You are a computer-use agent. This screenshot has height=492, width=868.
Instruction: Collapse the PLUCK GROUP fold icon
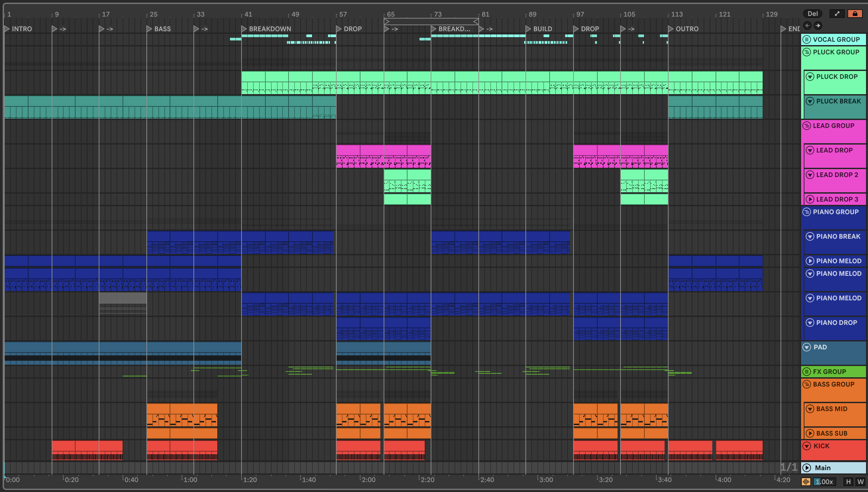[x=807, y=52]
